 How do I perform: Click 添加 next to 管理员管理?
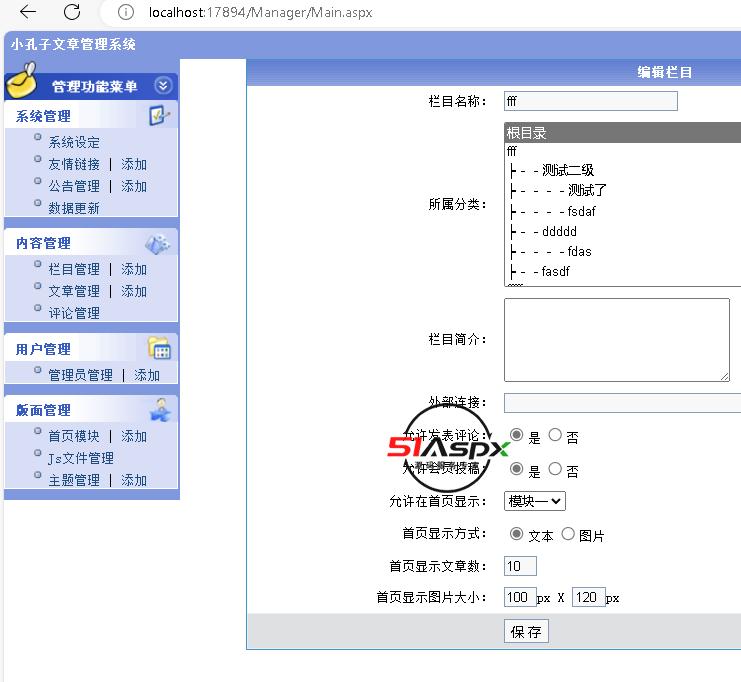147,375
